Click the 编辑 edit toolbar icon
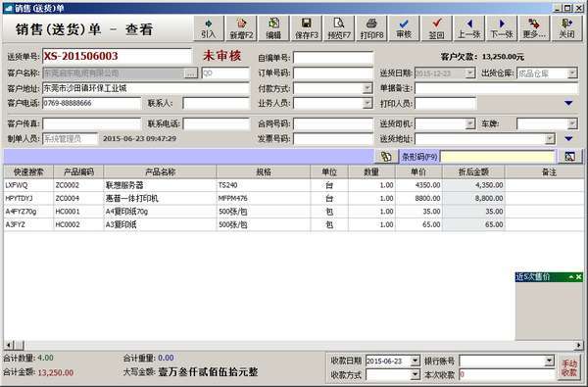Viewport: 588px width, 387px height. click(273, 27)
